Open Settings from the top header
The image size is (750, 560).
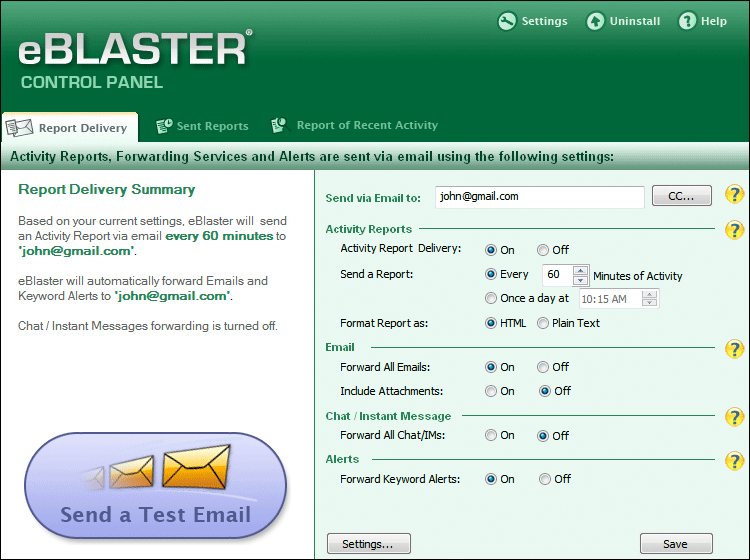533,21
